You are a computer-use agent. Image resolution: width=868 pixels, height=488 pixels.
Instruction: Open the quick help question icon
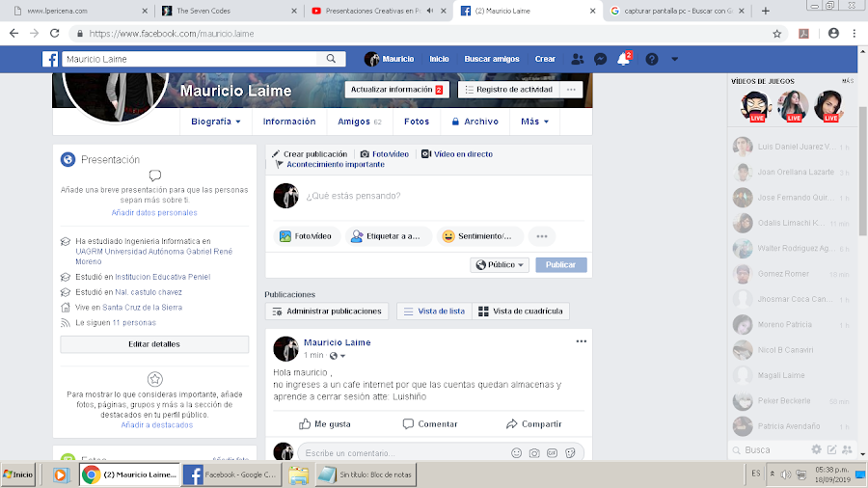click(652, 59)
